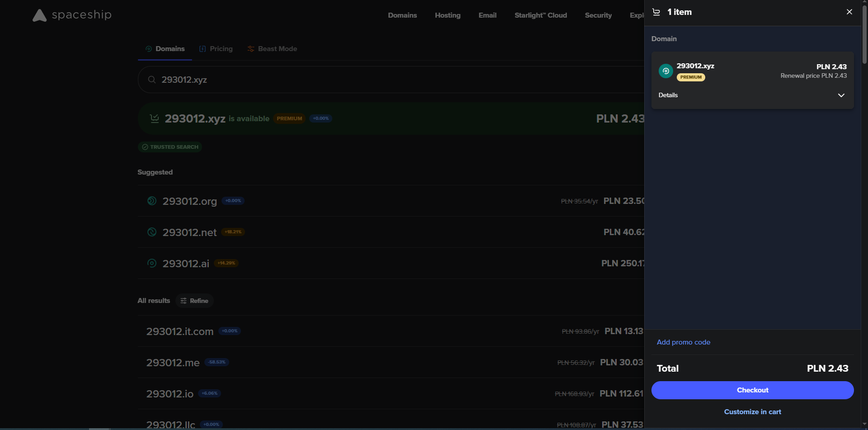This screenshot has width=868, height=430.
Task: Switch to the Beast Mode tab
Action: point(272,49)
